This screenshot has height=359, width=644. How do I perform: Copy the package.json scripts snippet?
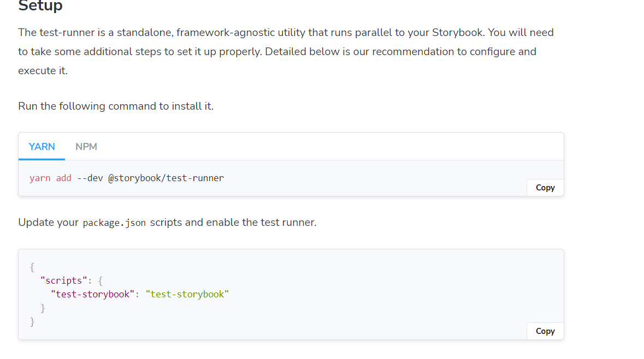(545, 331)
